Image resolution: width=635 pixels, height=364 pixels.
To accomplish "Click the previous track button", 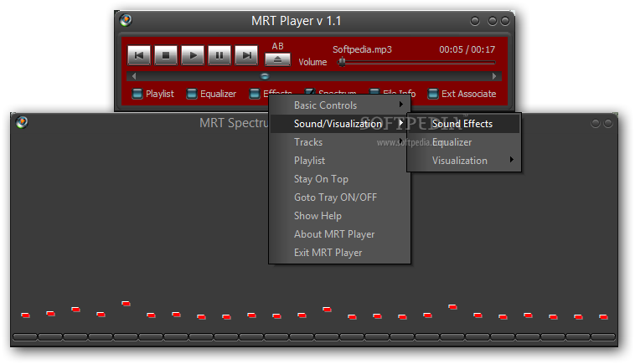I will pyautogui.click(x=139, y=55).
